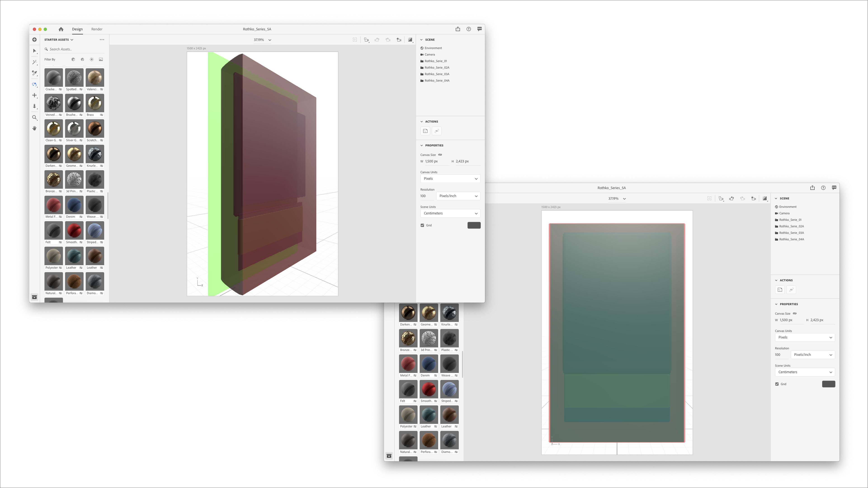Switch to the Render tab
The width and height of the screenshot is (868, 488).
97,29
